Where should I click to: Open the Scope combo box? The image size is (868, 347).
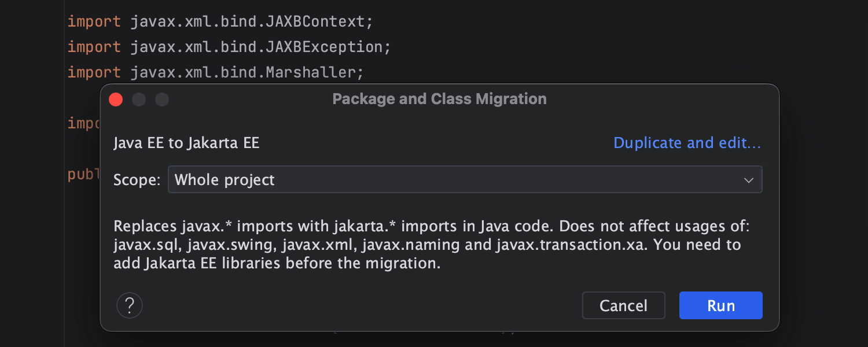point(465,180)
